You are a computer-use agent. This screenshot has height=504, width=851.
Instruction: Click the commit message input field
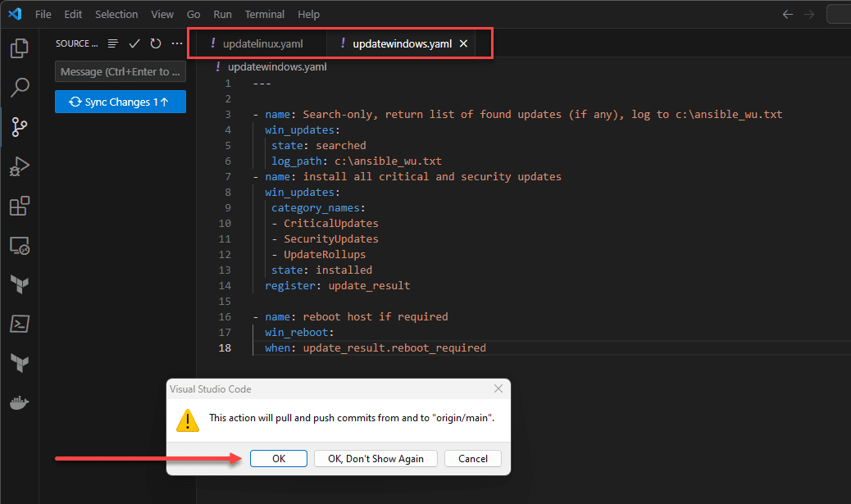pyautogui.click(x=121, y=72)
